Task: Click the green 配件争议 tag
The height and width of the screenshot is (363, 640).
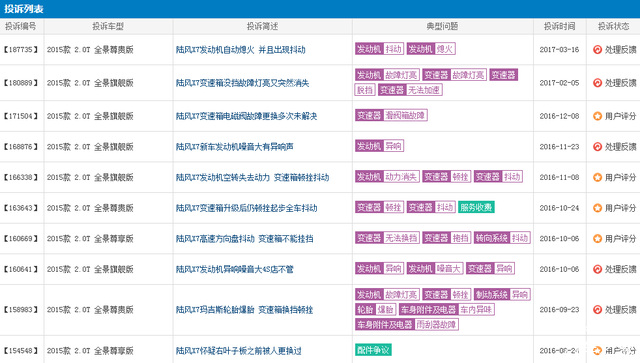Action: [373, 350]
